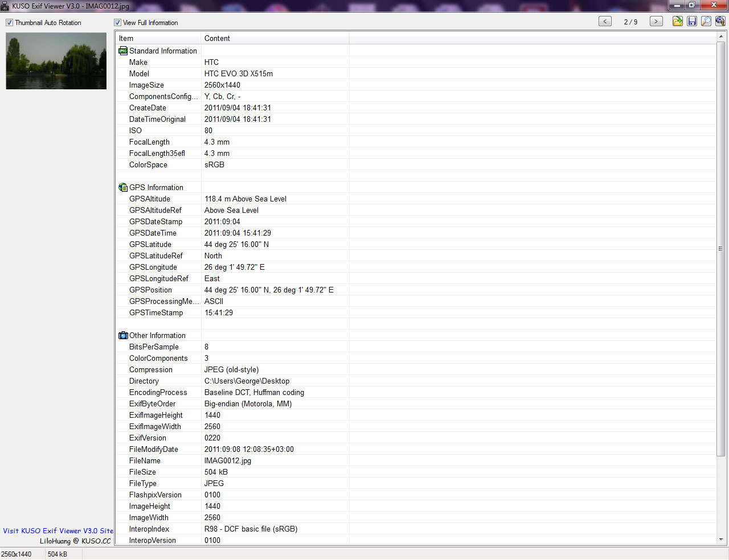The width and height of the screenshot is (729, 560).
Task: Select the FocalLength35efl row
Action: point(416,153)
